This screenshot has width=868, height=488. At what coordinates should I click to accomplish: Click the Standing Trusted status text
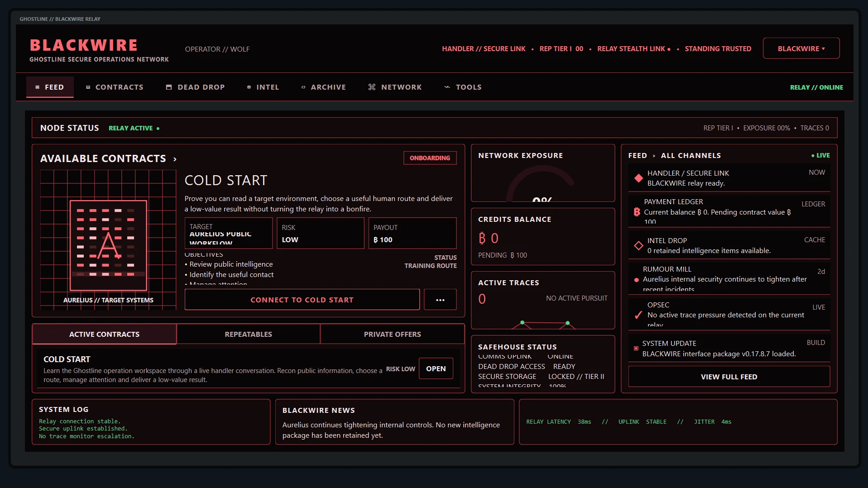(x=718, y=48)
